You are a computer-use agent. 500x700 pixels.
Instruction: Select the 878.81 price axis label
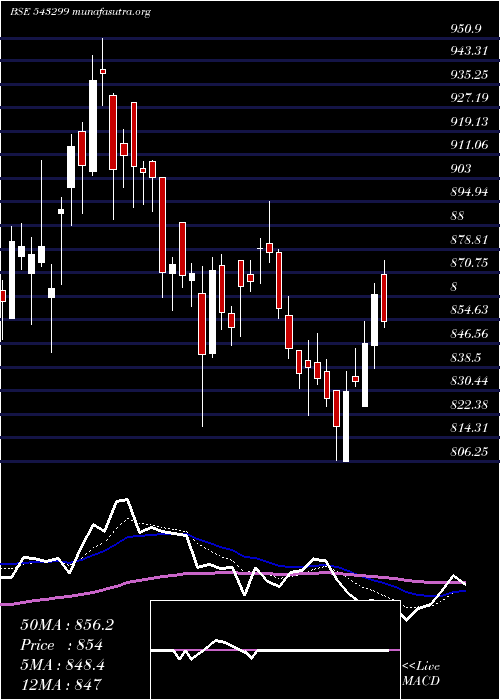click(468, 240)
